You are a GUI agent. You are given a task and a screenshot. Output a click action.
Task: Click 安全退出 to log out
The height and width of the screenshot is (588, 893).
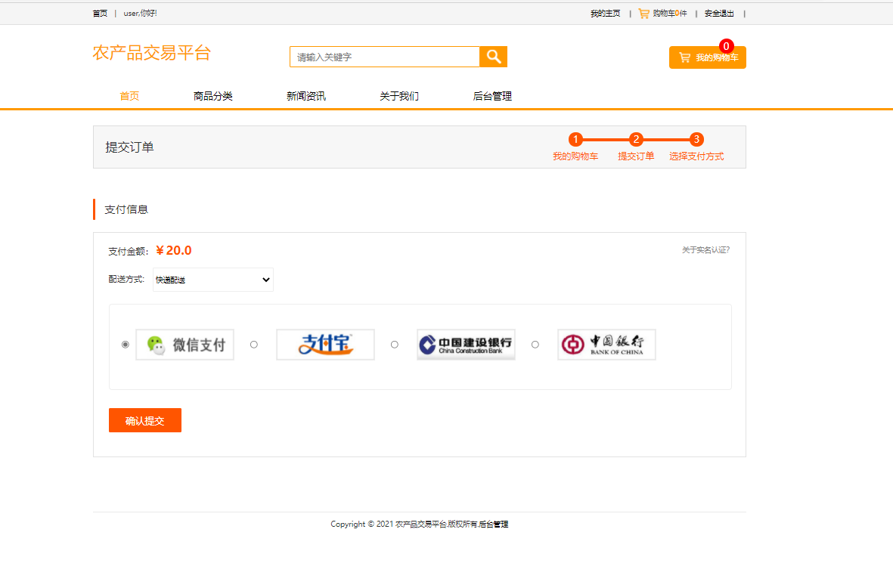(719, 13)
